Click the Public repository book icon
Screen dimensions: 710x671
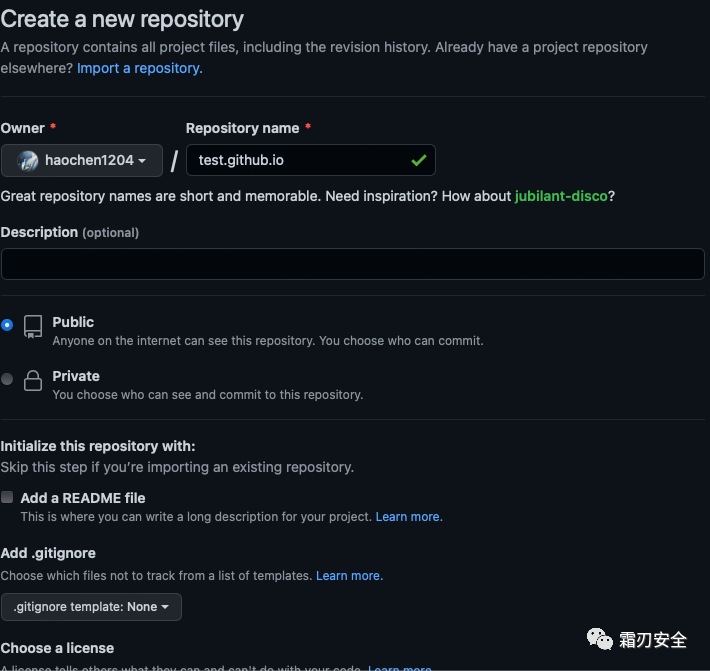[x=33, y=326]
